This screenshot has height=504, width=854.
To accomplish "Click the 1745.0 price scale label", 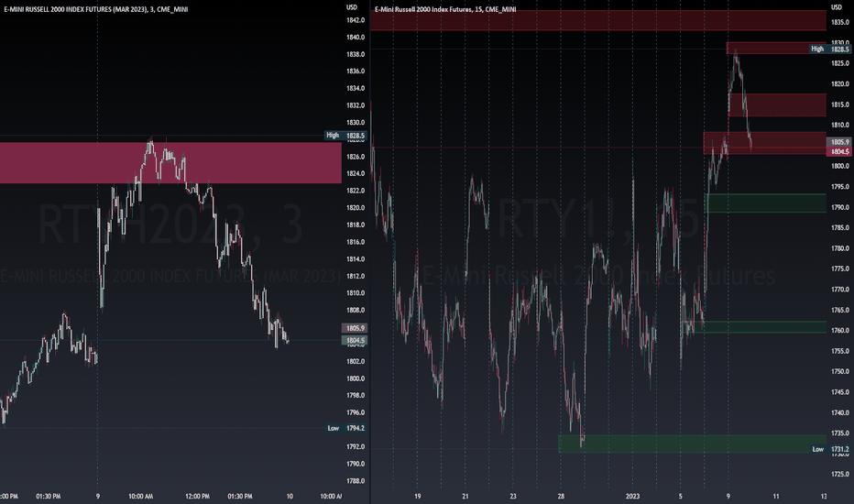I will click(x=840, y=392).
